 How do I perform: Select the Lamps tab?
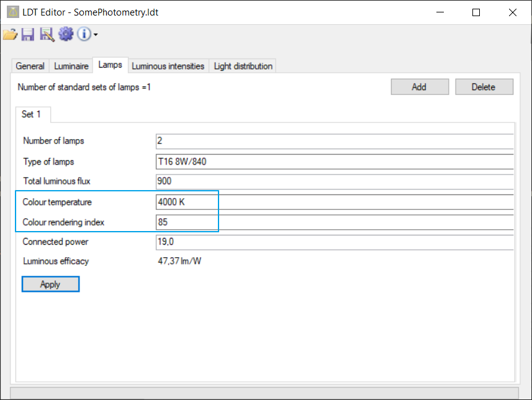coord(110,64)
